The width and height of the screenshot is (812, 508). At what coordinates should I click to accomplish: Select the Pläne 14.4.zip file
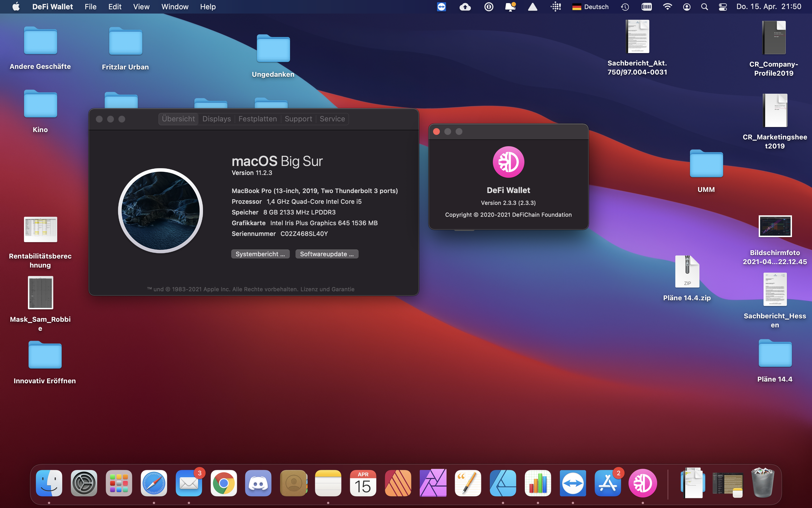pyautogui.click(x=687, y=271)
